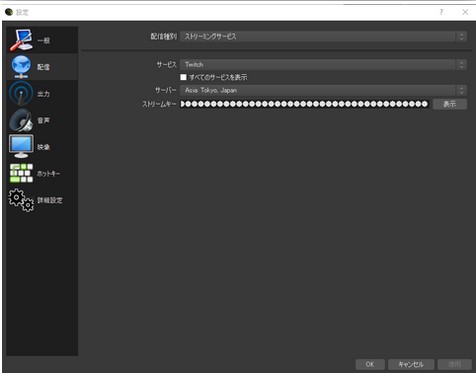
Task: Click the 適用 (Apply) button
Action: (x=455, y=364)
